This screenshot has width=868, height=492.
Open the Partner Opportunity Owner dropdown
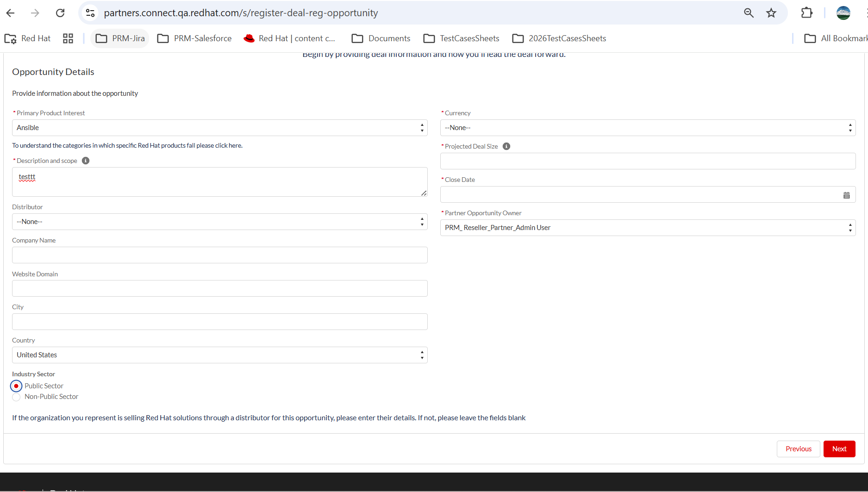[648, 228]
